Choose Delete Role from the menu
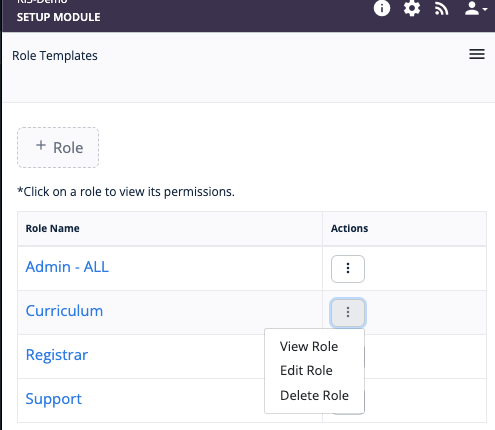The width and height of the screenshot is (495, 430). (314, 396)
